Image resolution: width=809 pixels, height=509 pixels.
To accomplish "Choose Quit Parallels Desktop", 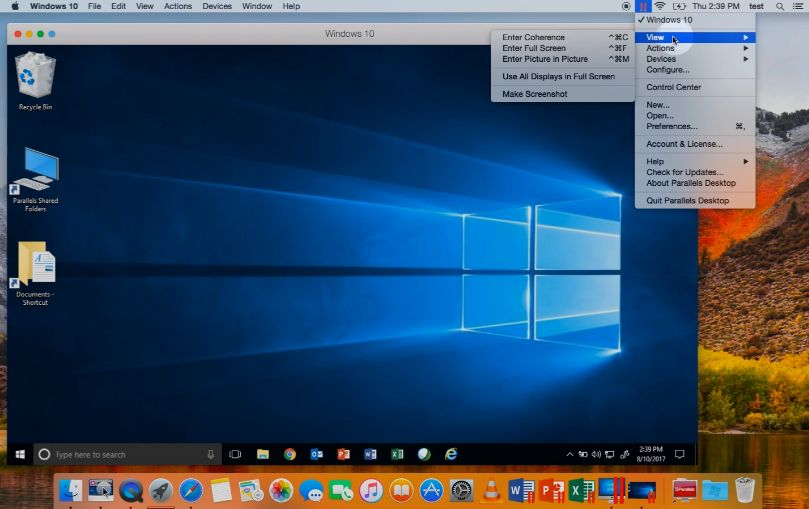I will pos(687,200).
